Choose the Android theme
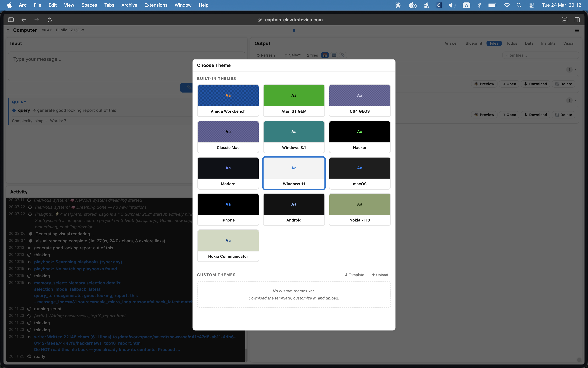 click(294, 210)
